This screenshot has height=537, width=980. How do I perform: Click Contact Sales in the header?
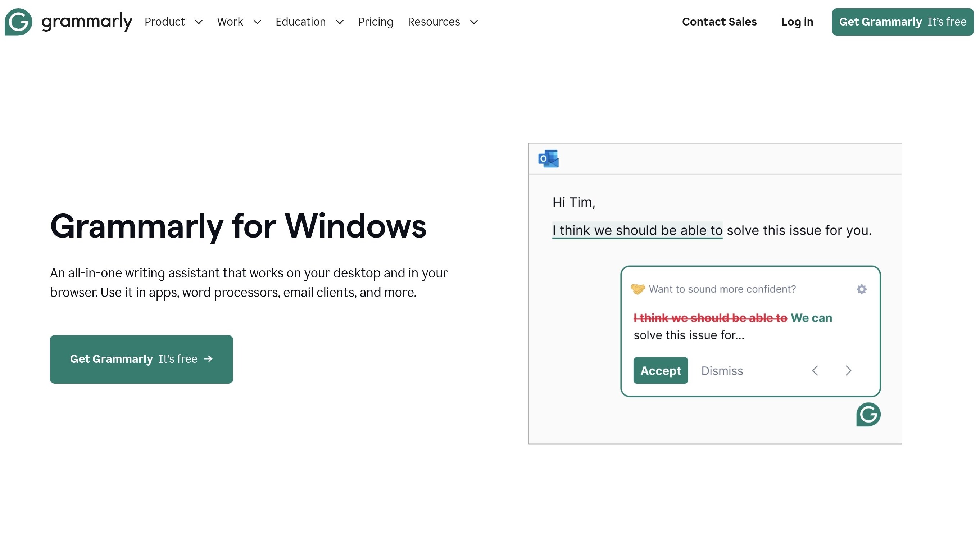tap(719, 22)
